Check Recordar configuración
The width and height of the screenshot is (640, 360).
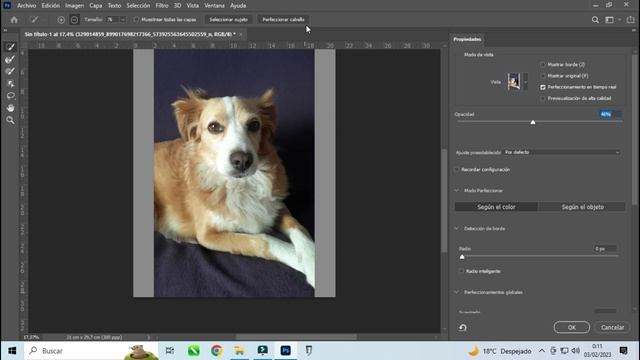click(457, 169)
